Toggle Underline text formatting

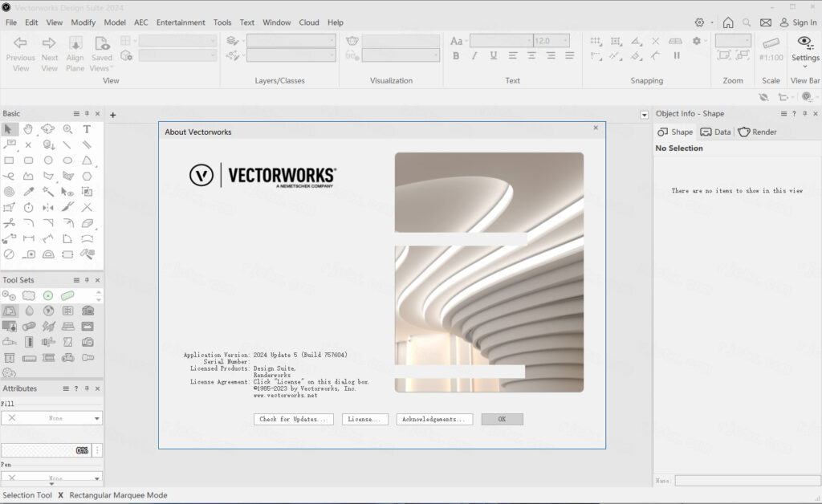coord(493,56)
